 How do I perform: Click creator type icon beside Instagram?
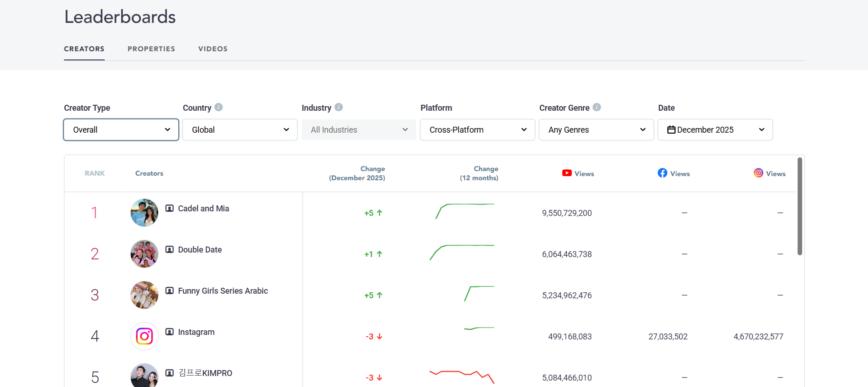(170, 332)
